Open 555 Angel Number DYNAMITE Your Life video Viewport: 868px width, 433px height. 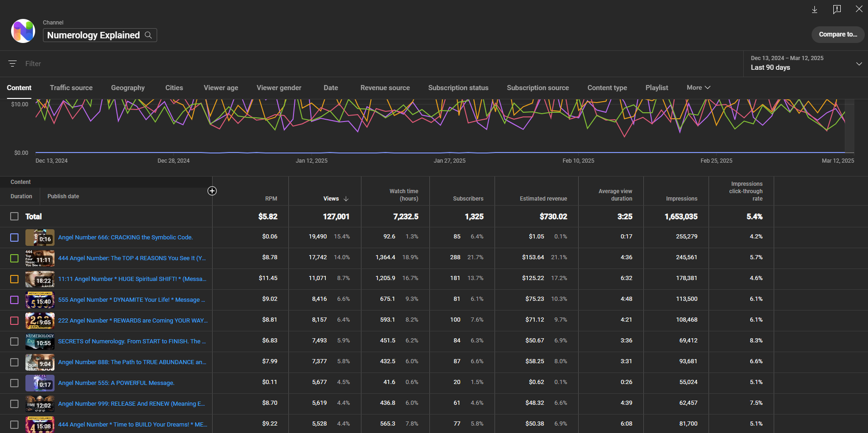coord(132,300)
